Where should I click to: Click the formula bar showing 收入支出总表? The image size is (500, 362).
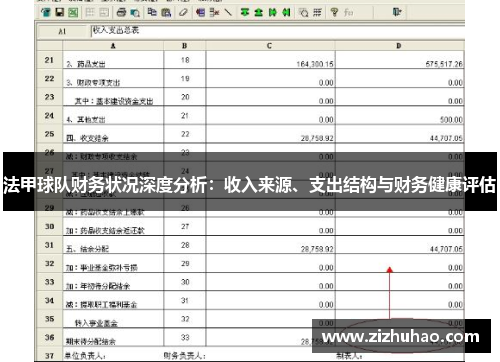point(277,31)
